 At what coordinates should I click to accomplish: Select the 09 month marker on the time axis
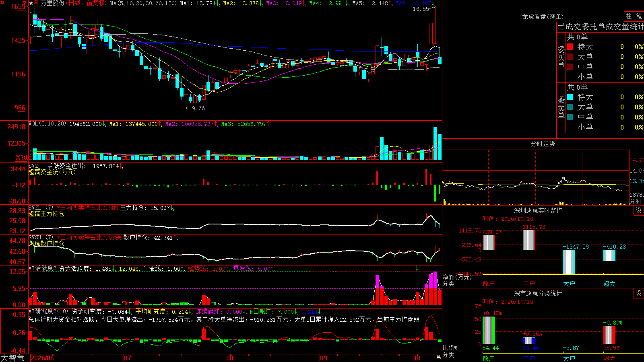tap(324, 358)
